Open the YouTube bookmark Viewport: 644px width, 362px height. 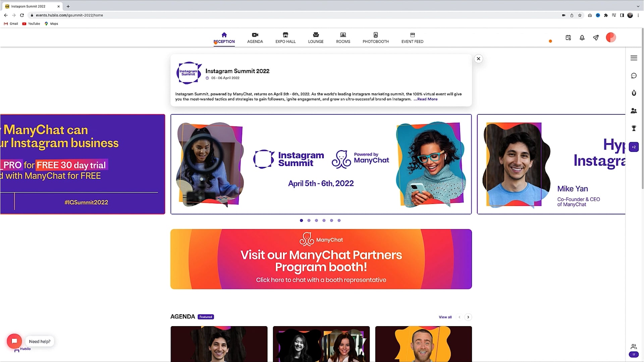pos(31,23)
